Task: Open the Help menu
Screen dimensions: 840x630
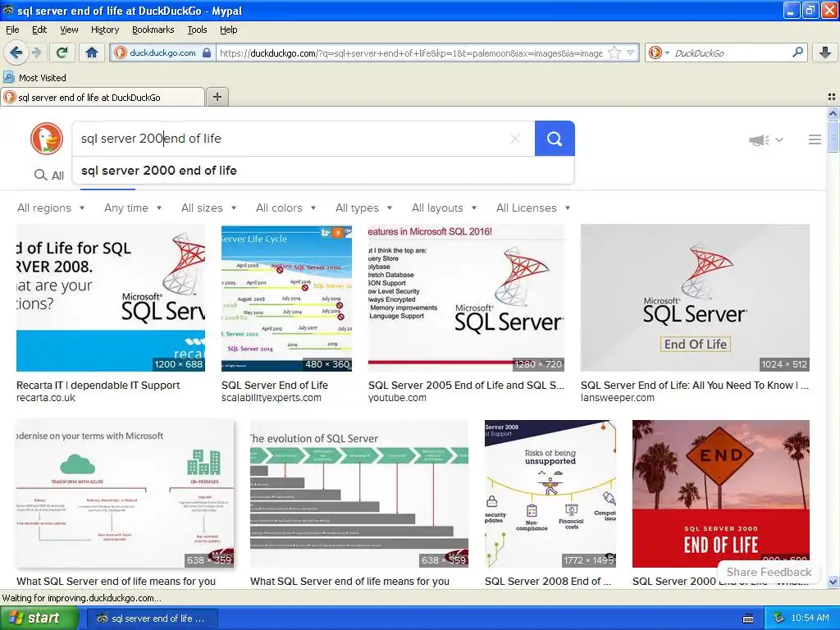Action: [x=228, y=30]
